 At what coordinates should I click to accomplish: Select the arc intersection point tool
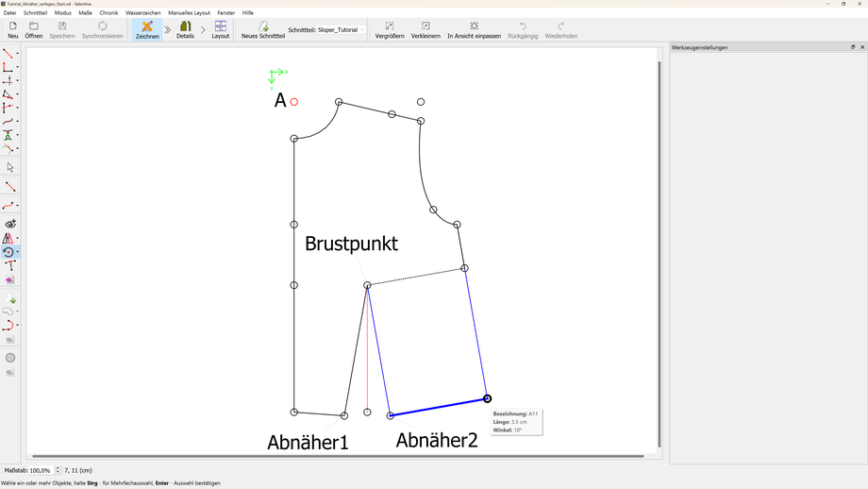(8, 148)
